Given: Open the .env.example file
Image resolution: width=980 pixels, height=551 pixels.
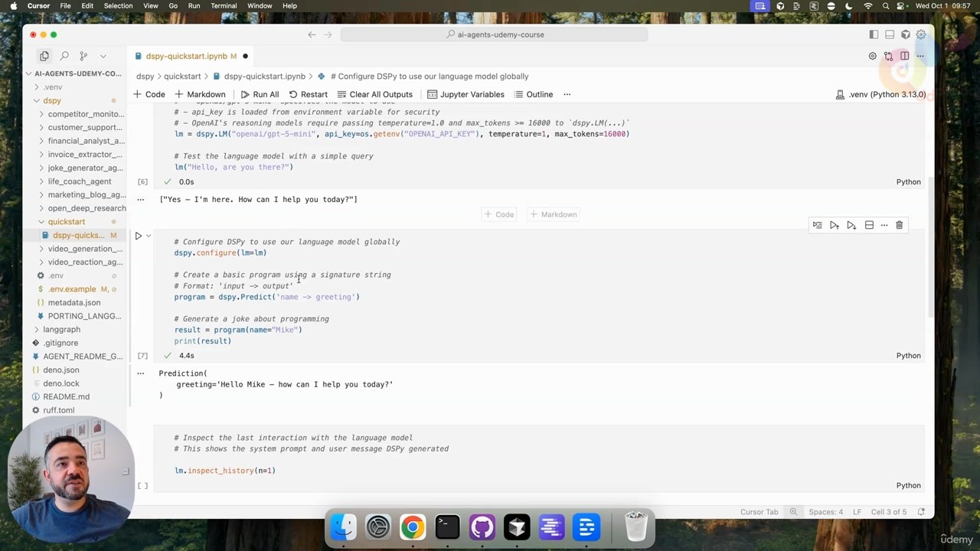Looking at the screenshot, I should (x=73, y=289).
